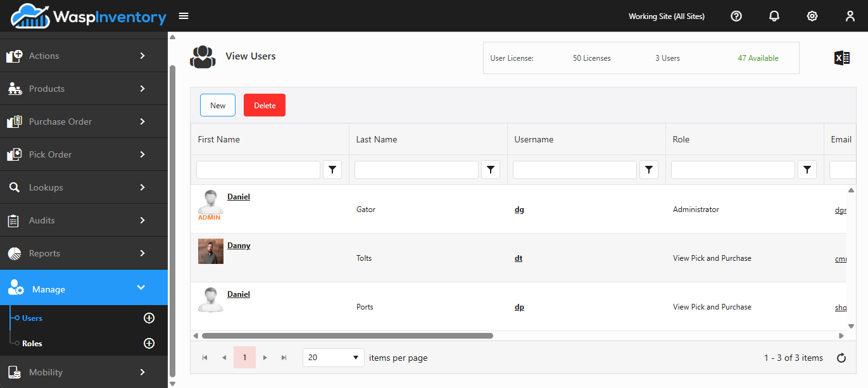This screenshot has width=868, height=388.
Task: Focus the Last Name filter field
Action: click(x=417, y=170)
